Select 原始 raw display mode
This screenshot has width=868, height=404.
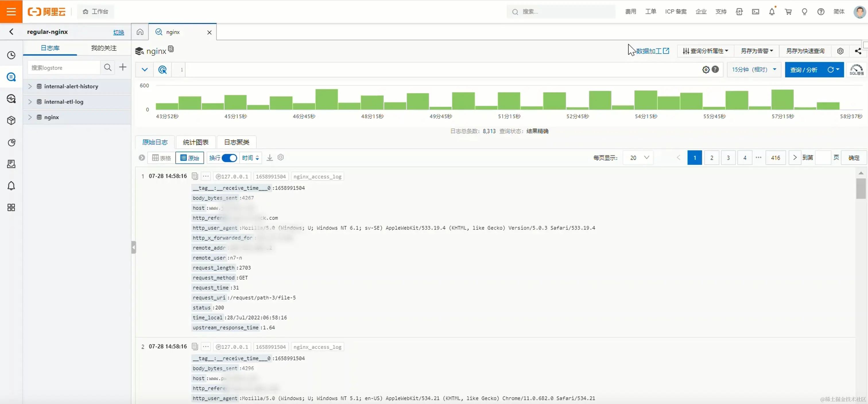[x=189, y=158]
